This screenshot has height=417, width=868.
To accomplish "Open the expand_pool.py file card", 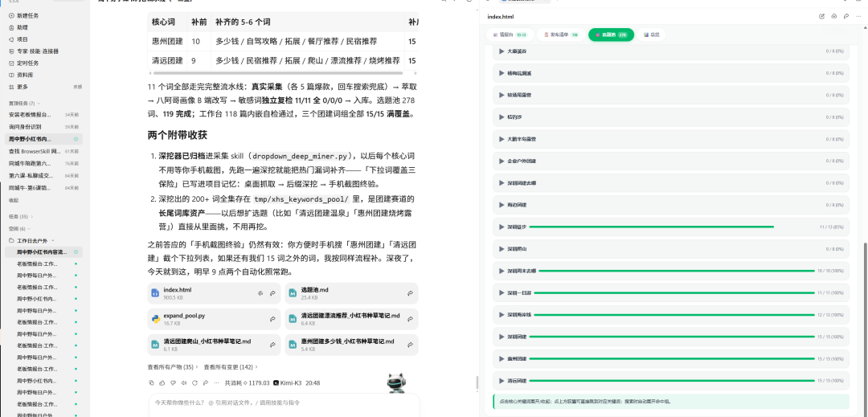I will click(x=215, y=319).
